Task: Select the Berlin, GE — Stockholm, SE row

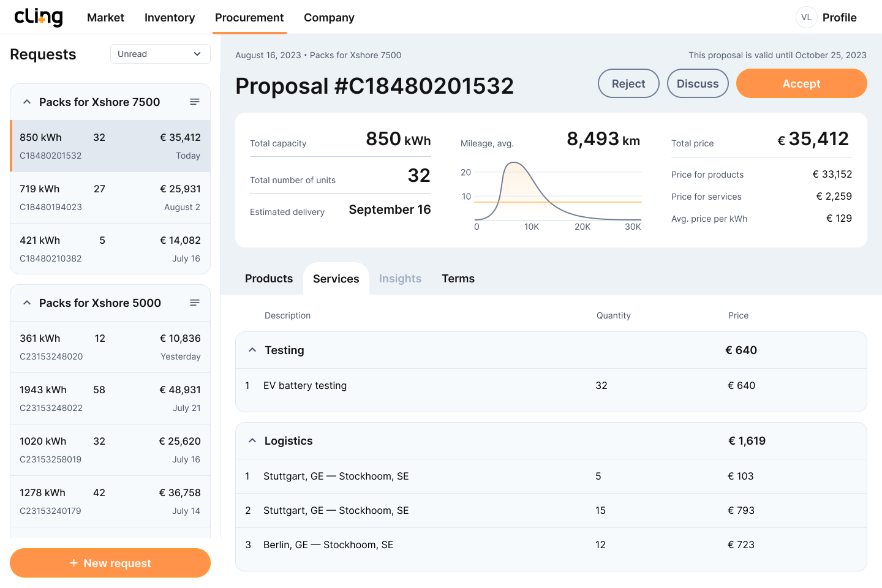Action: (x=551, y=545)
